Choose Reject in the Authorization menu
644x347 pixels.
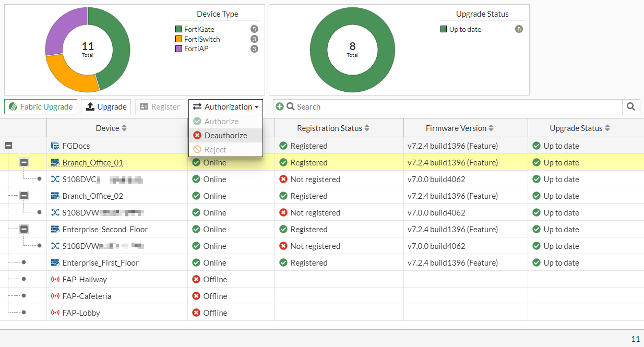(x=215, y=150)
